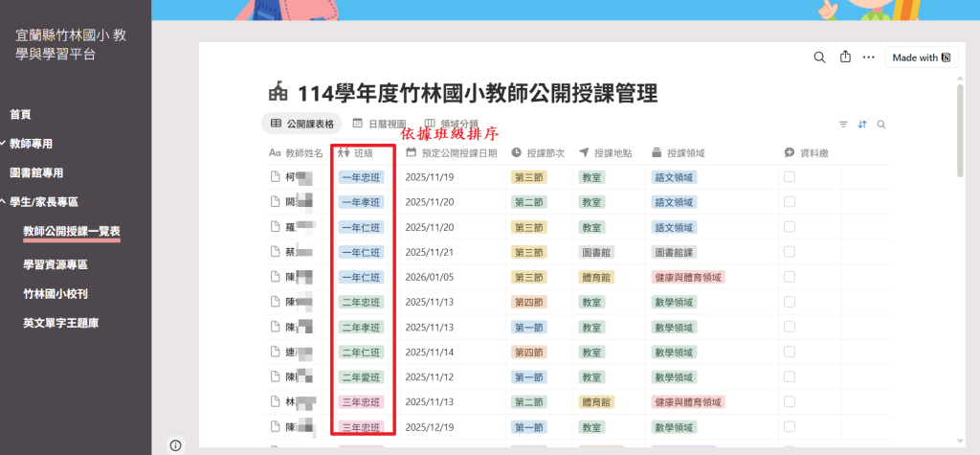Tick the checkbox in the 2026/01/05 row
Screen dimensions: 980x455
[x=790, y=277]
